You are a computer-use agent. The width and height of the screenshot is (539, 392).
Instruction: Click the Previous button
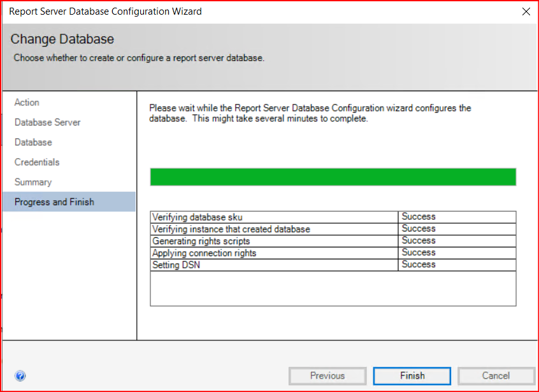click(327, 375)
